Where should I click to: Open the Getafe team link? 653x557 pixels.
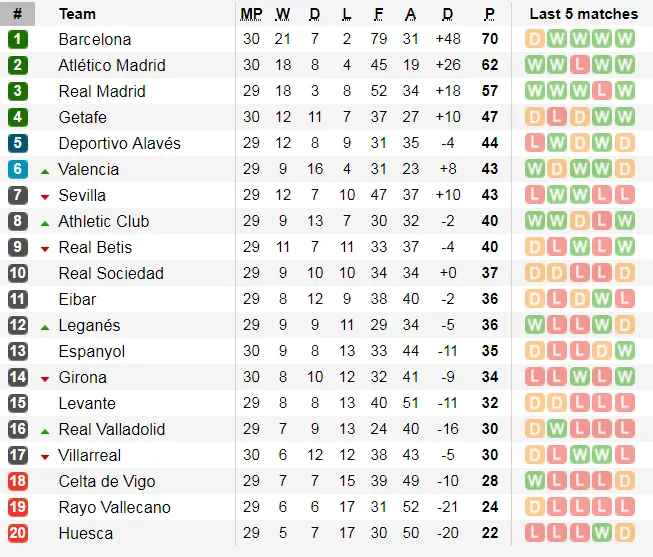[83, 117]
